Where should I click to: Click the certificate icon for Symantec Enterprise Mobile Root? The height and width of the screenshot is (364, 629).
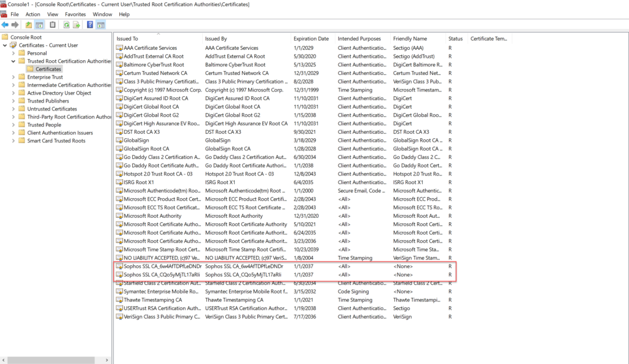tap(119, 292)
